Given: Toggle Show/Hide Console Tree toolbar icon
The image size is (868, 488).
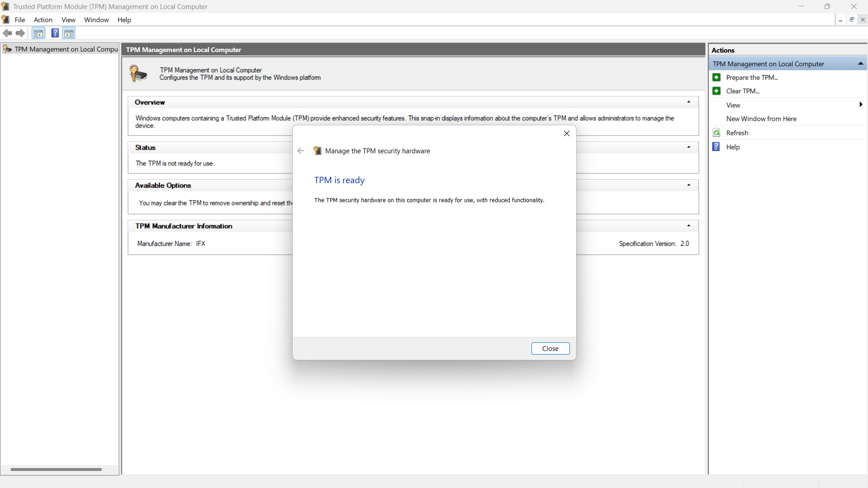Looking at the screenshot, I should 38,33.
